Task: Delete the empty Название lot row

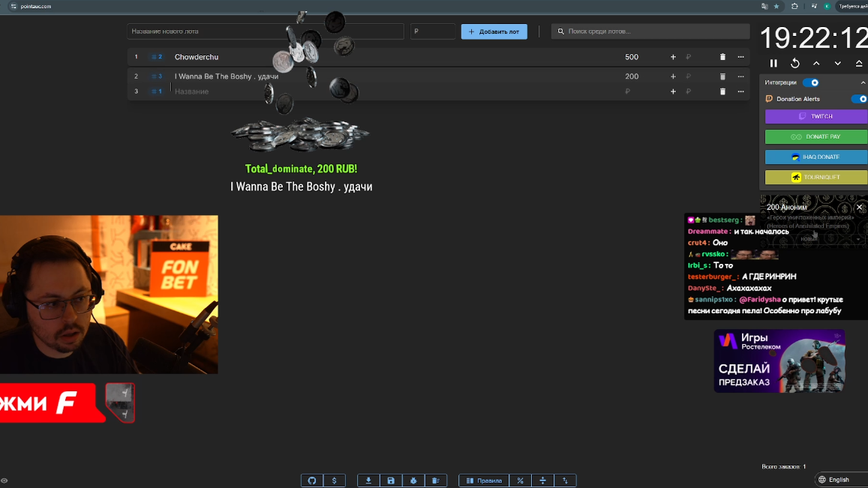Action: 722,91
